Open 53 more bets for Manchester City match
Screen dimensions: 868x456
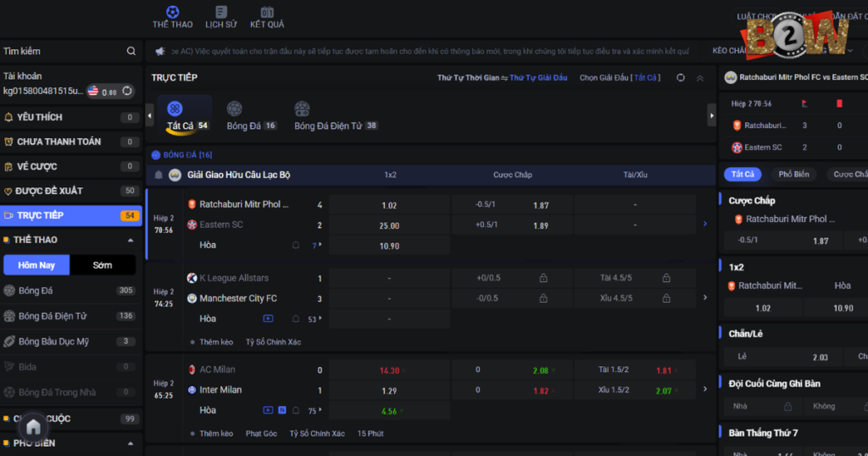pyautogui.click(x=315, y=319)
